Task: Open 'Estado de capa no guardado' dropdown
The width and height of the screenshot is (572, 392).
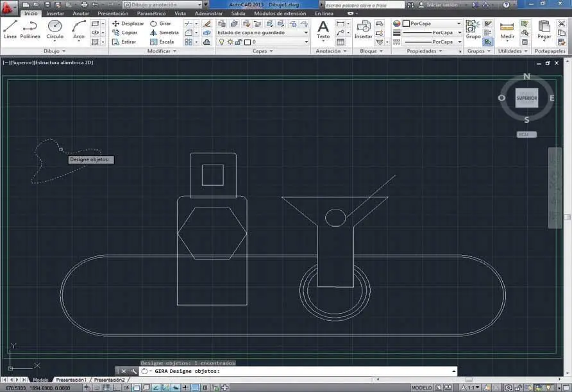Action: tap(263, 33)
